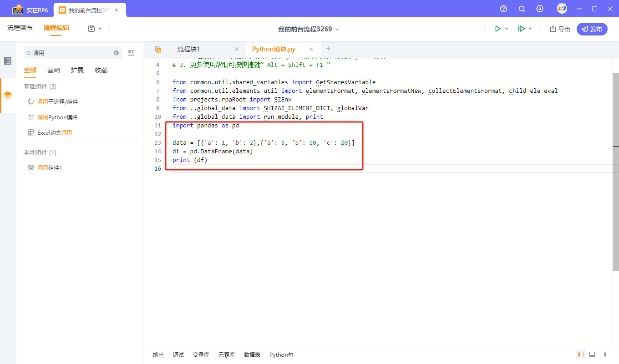Screen dimensions: 619x364
Task: Expand the debug button's dropdown chevron
Action: coord(531,28)
